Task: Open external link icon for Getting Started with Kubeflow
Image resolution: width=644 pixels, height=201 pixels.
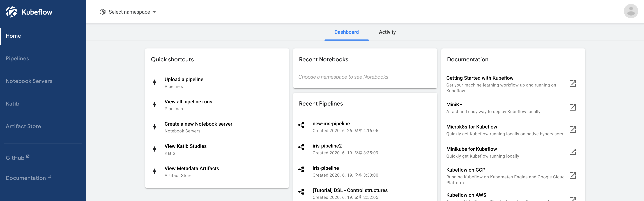Action: coord(573,84)
